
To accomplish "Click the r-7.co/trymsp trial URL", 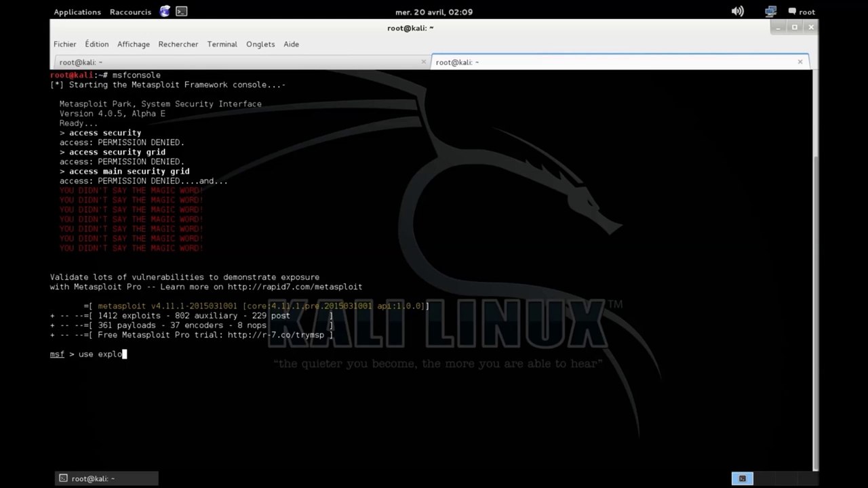I will point(276,335).
